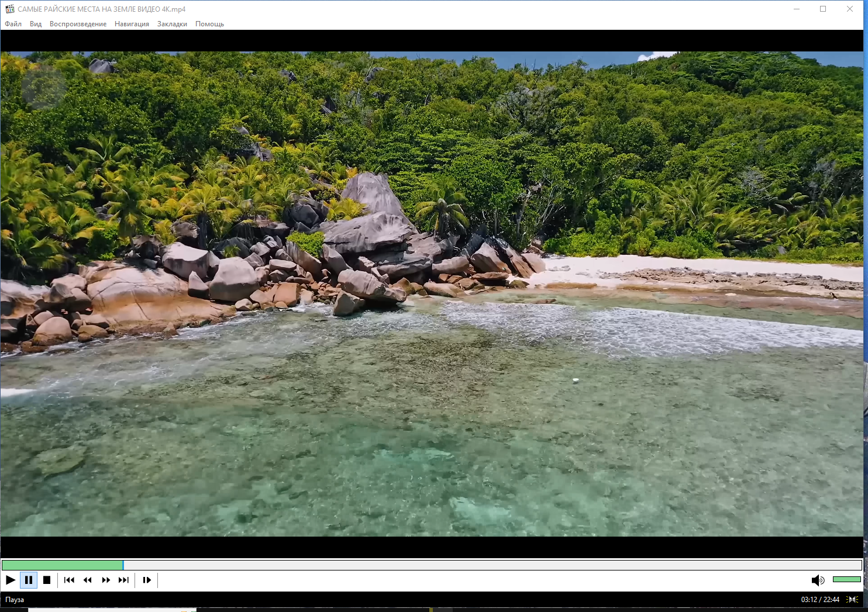Mute audio via the speaker icon
This screenshot has width=868, height=612.
818,580
